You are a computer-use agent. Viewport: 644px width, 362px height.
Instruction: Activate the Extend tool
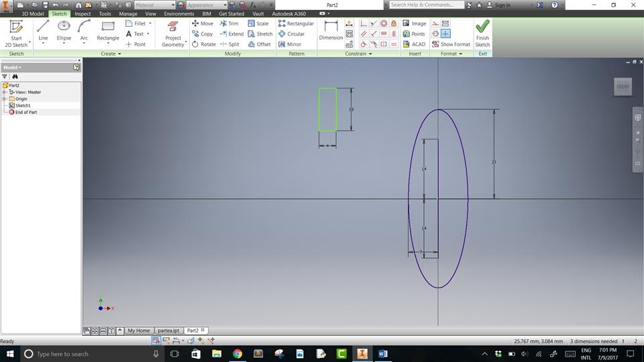(231, 34)
